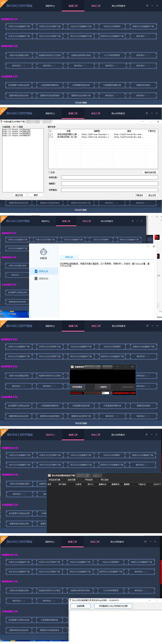Click the 连接弹幕 button

point(80,606)
